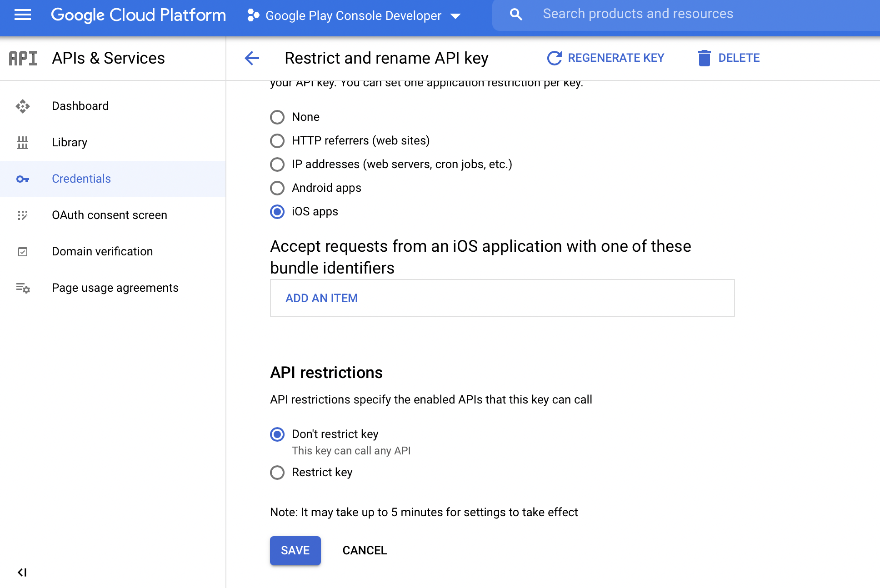This screenshot has height=588, width=880.
Task: Open the Google Play Console Developer project selector
Action: click(354, 15)
